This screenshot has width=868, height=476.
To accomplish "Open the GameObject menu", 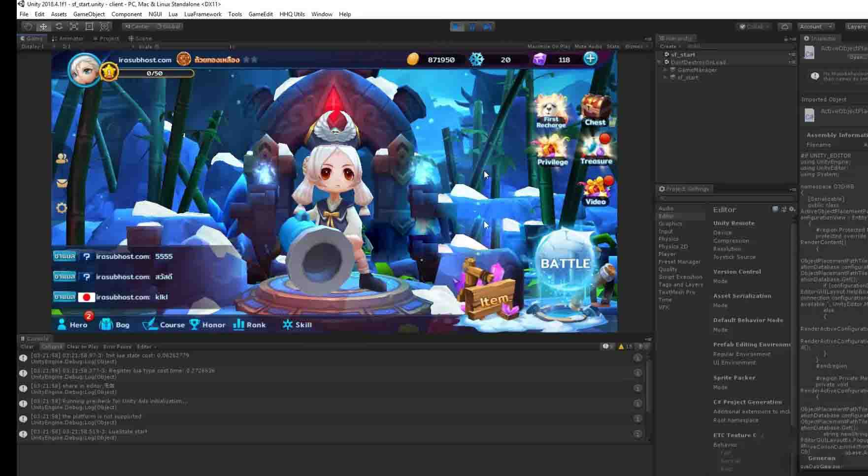I will coord(89,14).
